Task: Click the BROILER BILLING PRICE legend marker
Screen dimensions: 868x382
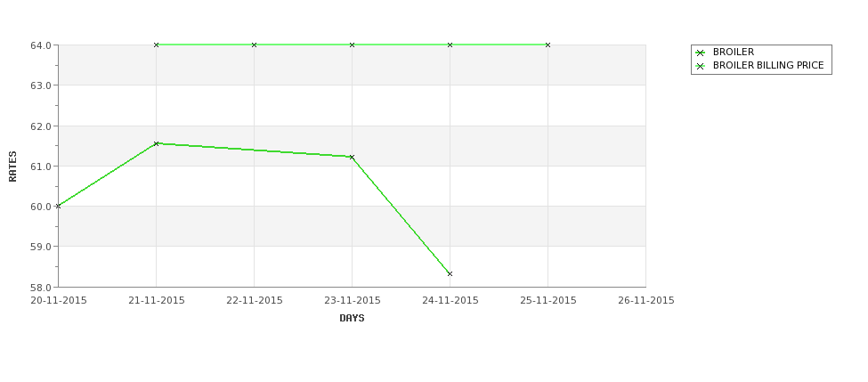Action: [x=701, y=66]
